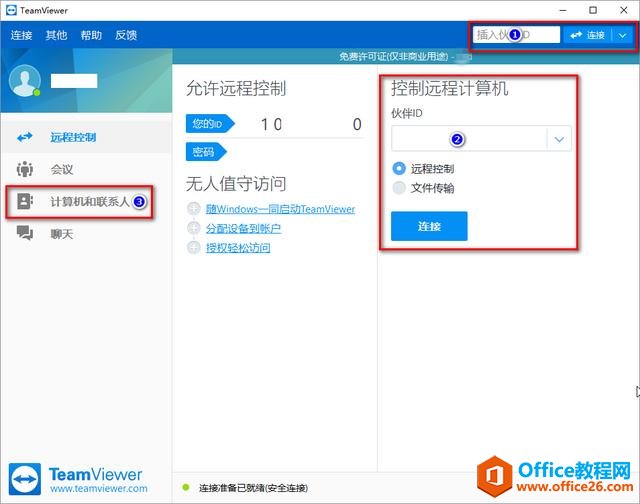Open the 授权轻松访问 link

click(x=238, y=247)
